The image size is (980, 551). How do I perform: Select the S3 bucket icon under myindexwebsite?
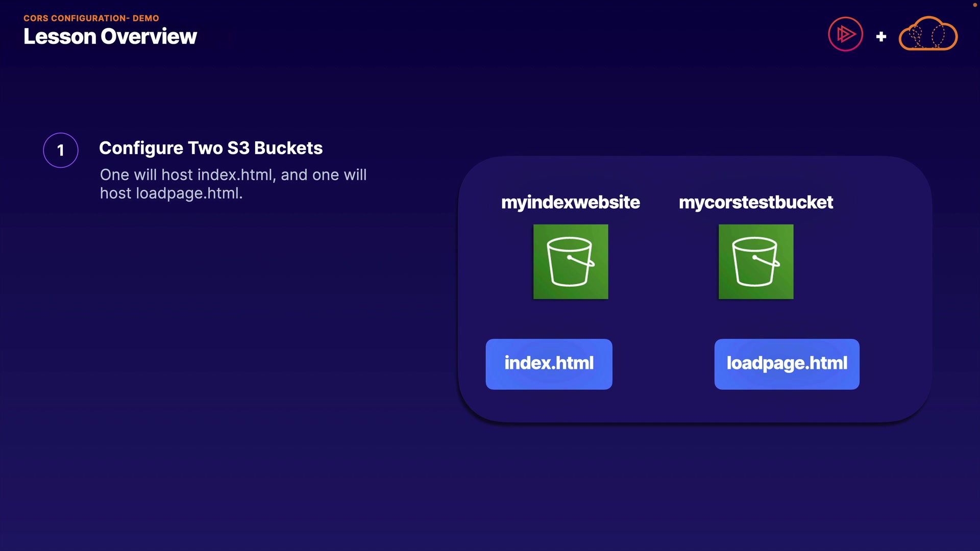click(x=571, y=262)
